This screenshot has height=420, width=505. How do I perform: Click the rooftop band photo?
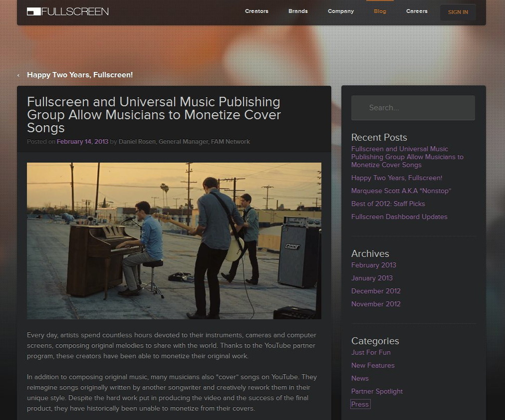pyautogui.click(x=174, y=241)
